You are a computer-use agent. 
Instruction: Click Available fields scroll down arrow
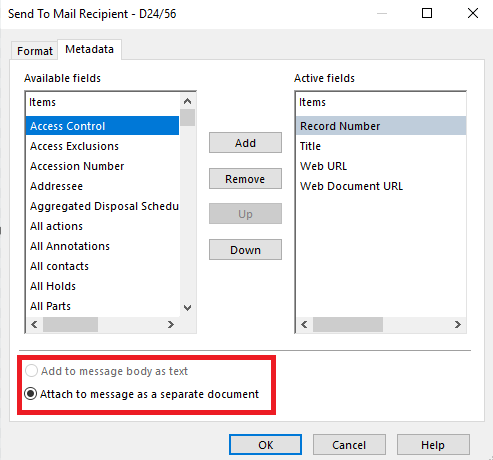point(188,308)
